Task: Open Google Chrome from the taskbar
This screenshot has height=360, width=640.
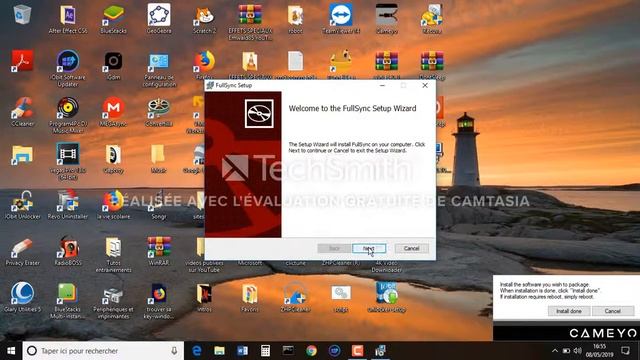Action: click(311, 351)
